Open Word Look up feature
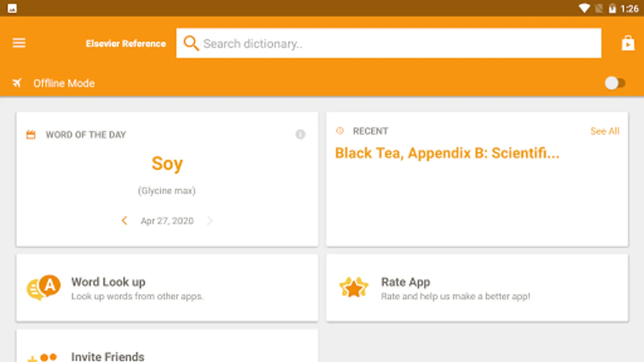Screen dimensions: 644x362 (x=167, y=288)
